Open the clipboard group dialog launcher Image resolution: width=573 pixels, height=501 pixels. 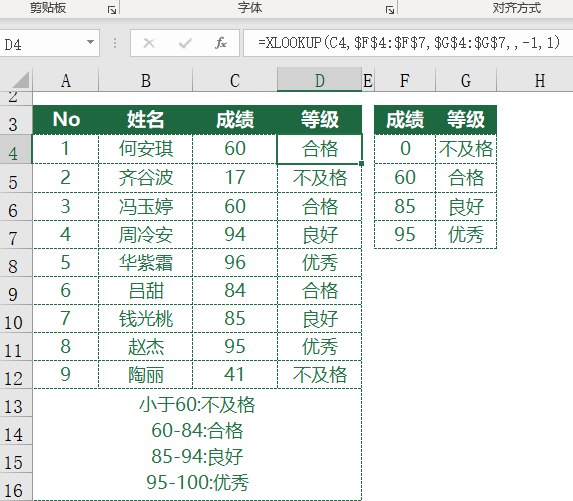pyautogui.click(x=112, y=10)
